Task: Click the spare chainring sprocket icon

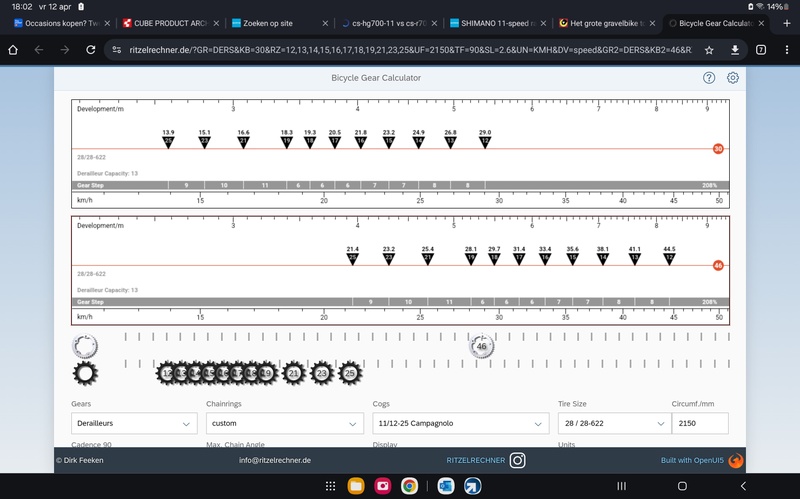Action: pyautogui.click(x=85, y=346)
